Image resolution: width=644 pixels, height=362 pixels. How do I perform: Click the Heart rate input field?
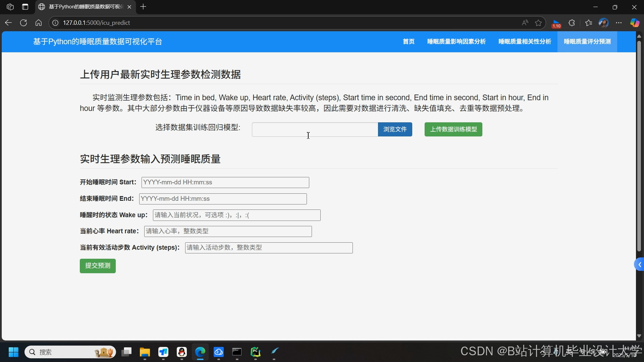click(228, 231)
